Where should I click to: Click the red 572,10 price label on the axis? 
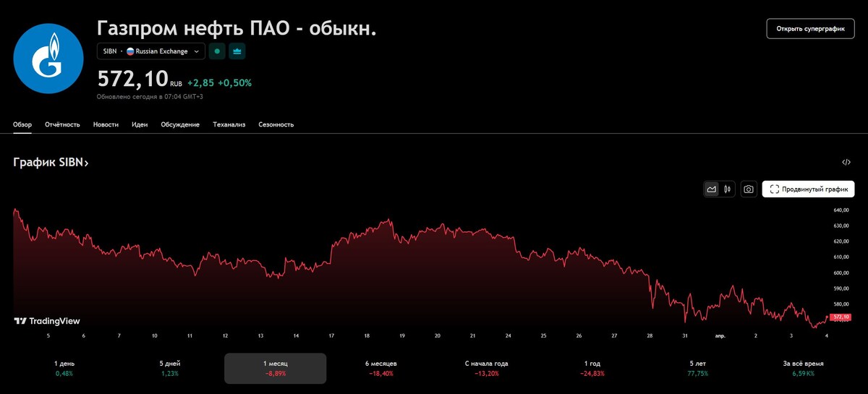(841, 317)
